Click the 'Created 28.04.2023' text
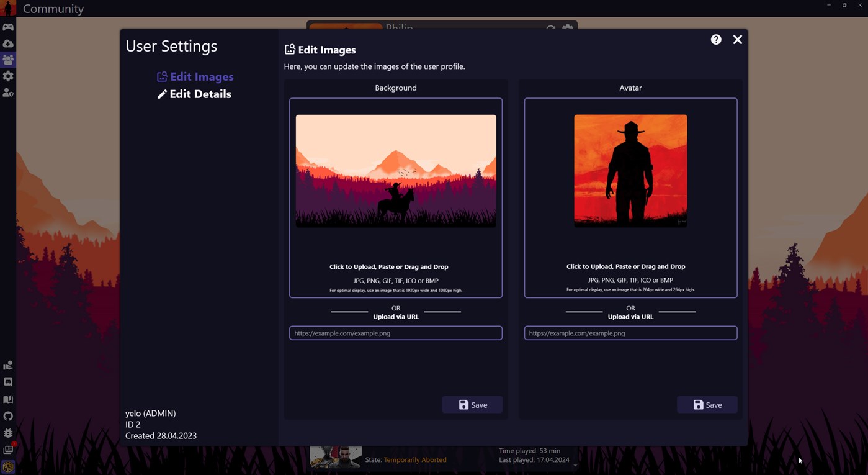 [x=161, y=436]
